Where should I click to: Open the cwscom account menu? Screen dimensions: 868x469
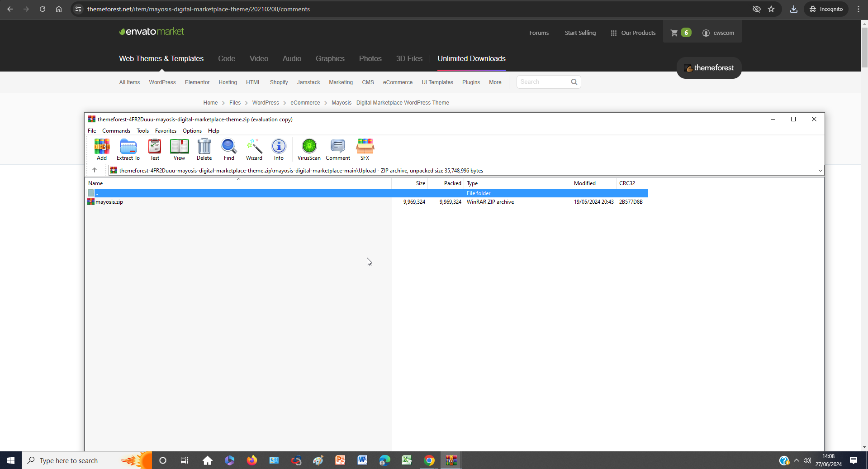pos(718,33)
